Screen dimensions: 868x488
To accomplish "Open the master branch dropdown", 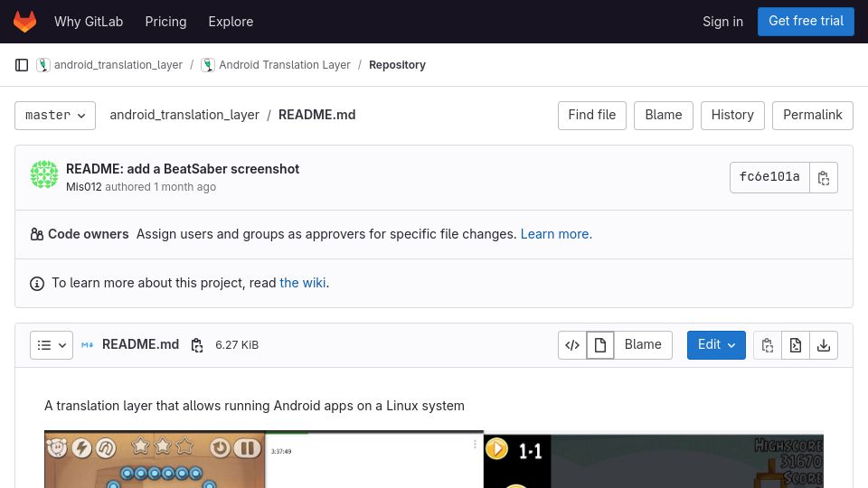I will (55, 116).
